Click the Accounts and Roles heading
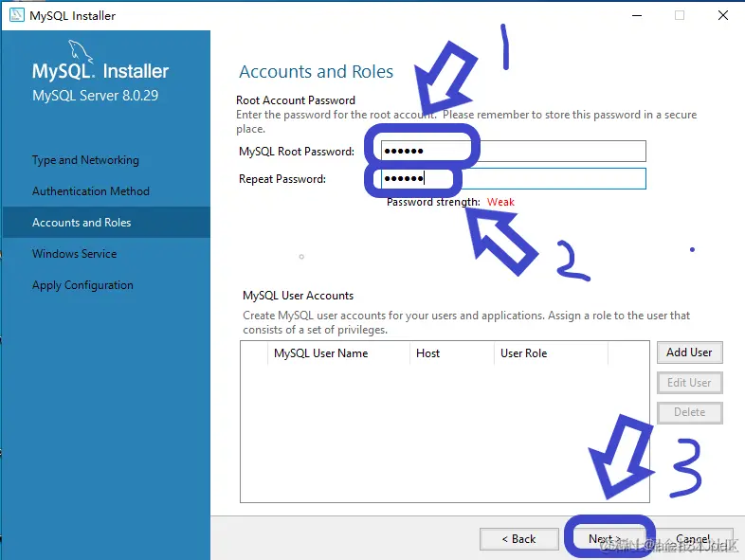745x560 pixels. coord(316,72)
